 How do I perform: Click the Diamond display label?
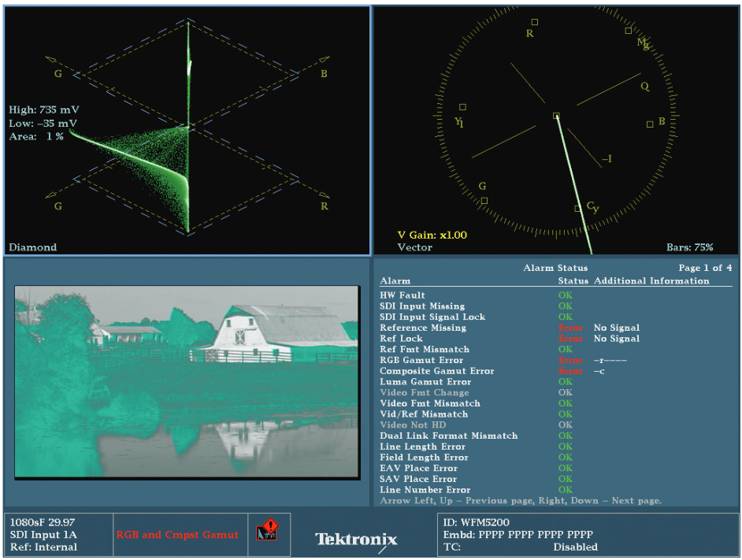click(x=32, y=247)
